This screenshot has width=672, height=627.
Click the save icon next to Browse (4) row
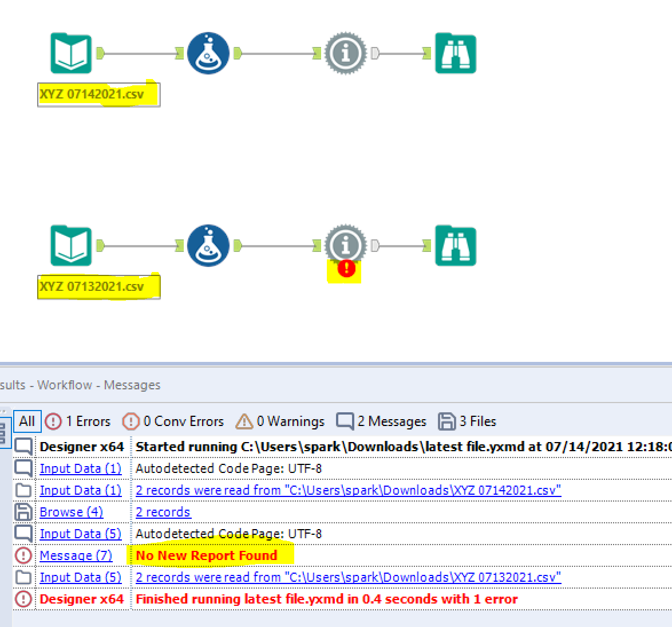(x=23, y=512)
